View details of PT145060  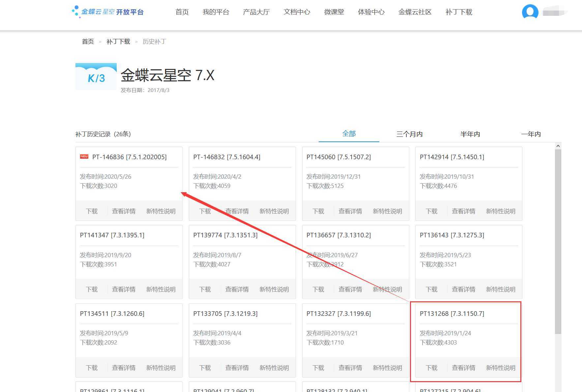click(x=351, y=211)
